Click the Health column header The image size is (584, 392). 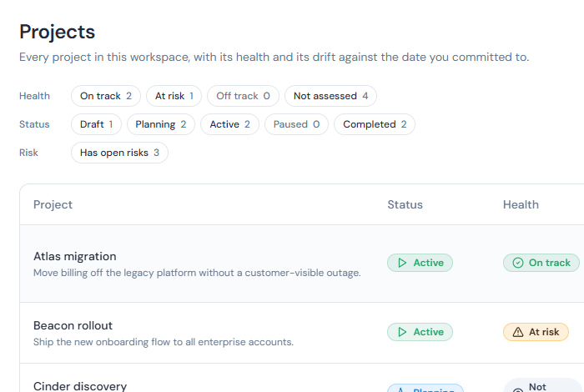pos(521,204)
